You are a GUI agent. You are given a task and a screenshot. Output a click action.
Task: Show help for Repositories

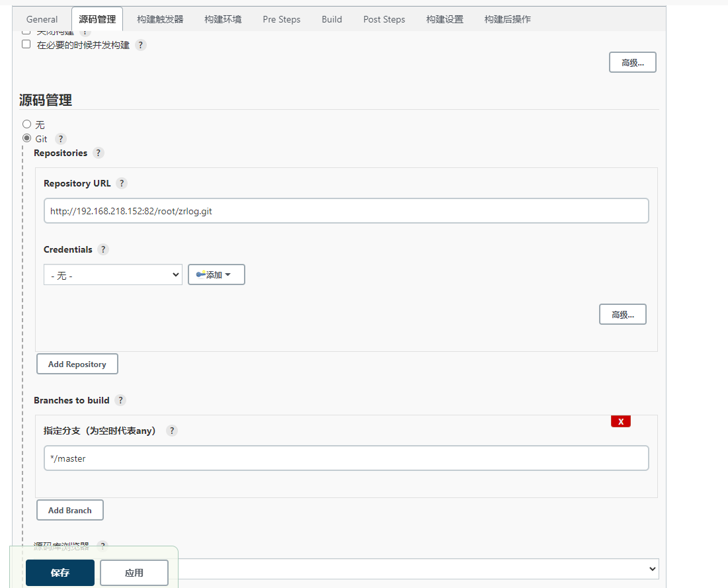pos(99,153)
